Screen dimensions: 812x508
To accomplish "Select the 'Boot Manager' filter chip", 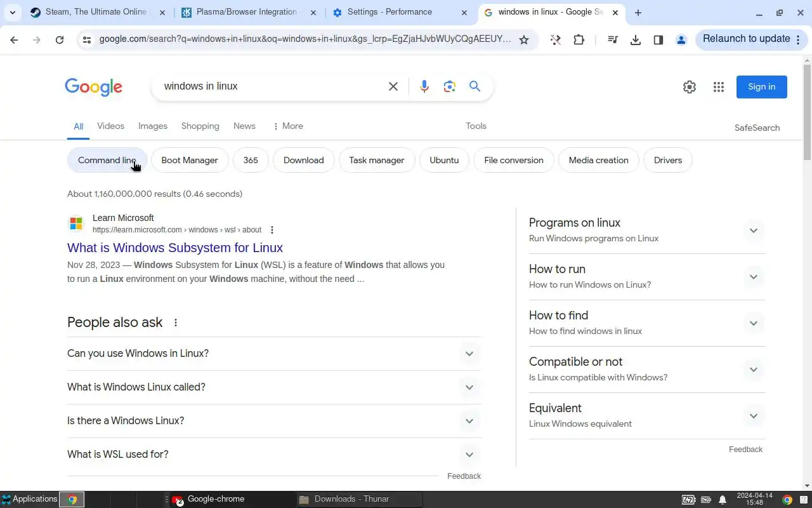I will point(190,160).
